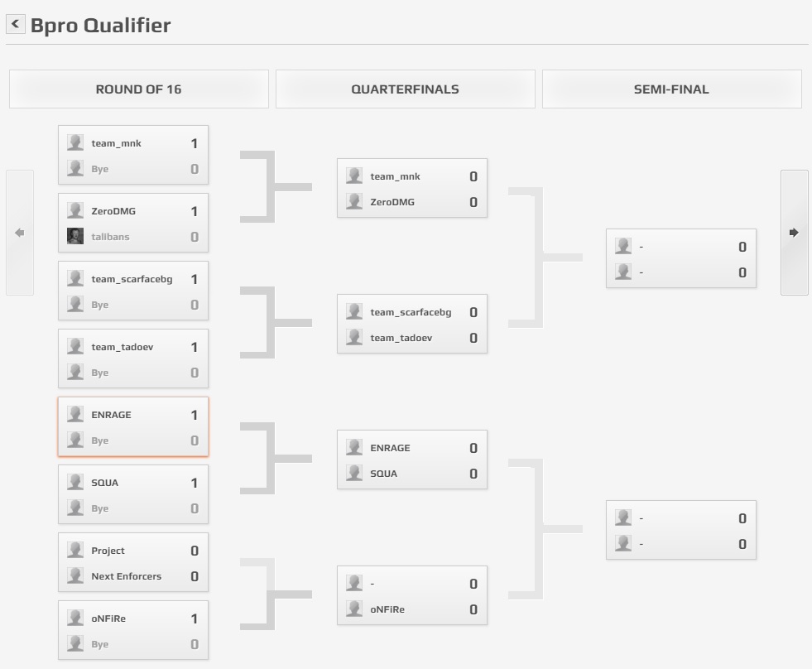Open the top semi-final match box
Screen dimensions: 812x669
pyautogui.click(x=681, y=258)
